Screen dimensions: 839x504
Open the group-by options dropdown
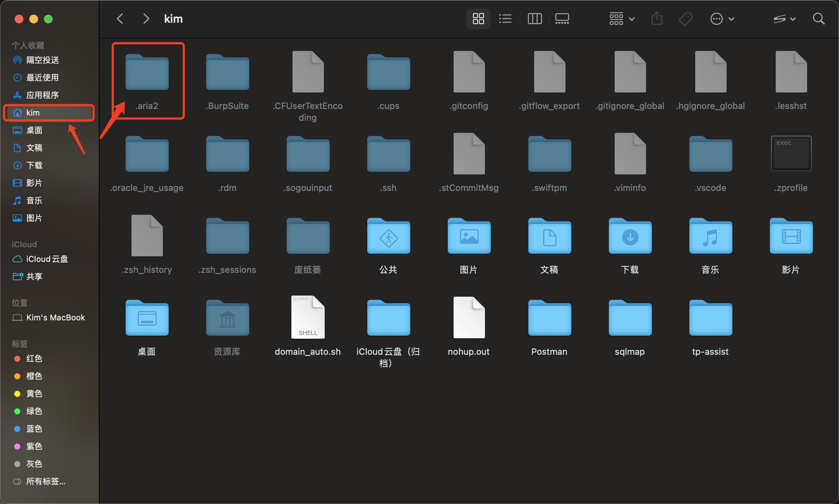pyautogui.click(x=622, y=19)
